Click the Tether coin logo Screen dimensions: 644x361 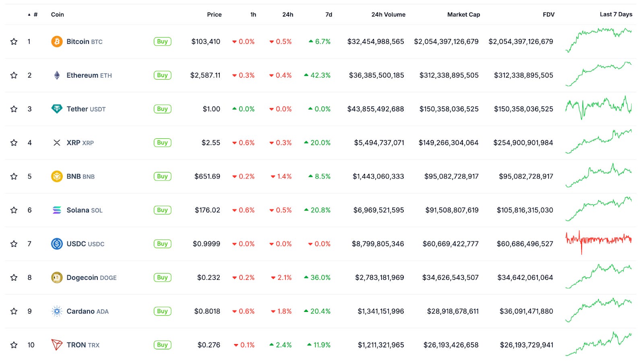click(57, 109)
